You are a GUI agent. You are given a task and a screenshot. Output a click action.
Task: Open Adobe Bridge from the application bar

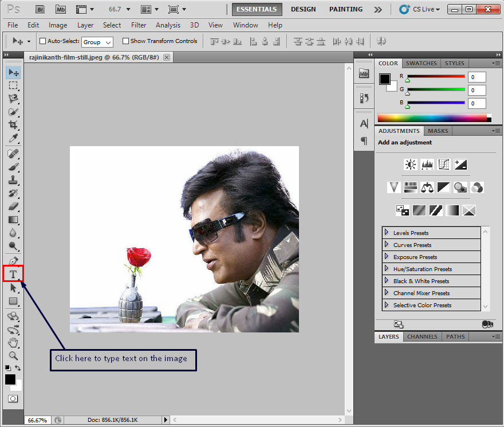[40, 9]
